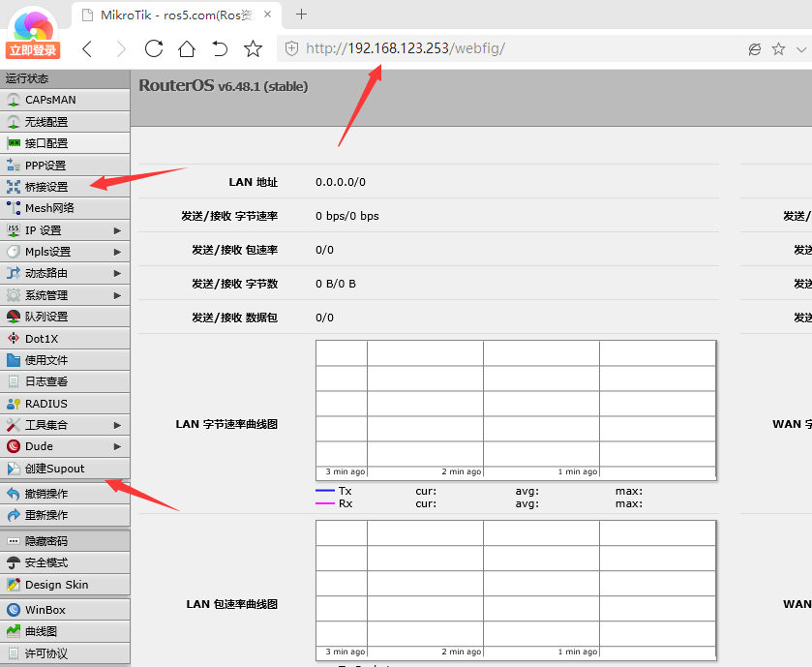812x667 pixels.
Task: Go to browser home page icon
Action: [x=187, y=48]
